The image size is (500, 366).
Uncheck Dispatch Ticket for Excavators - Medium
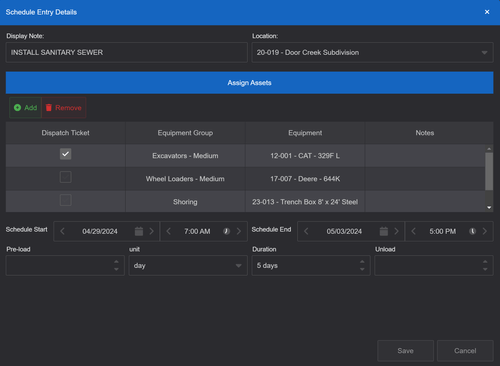(65, 154)
